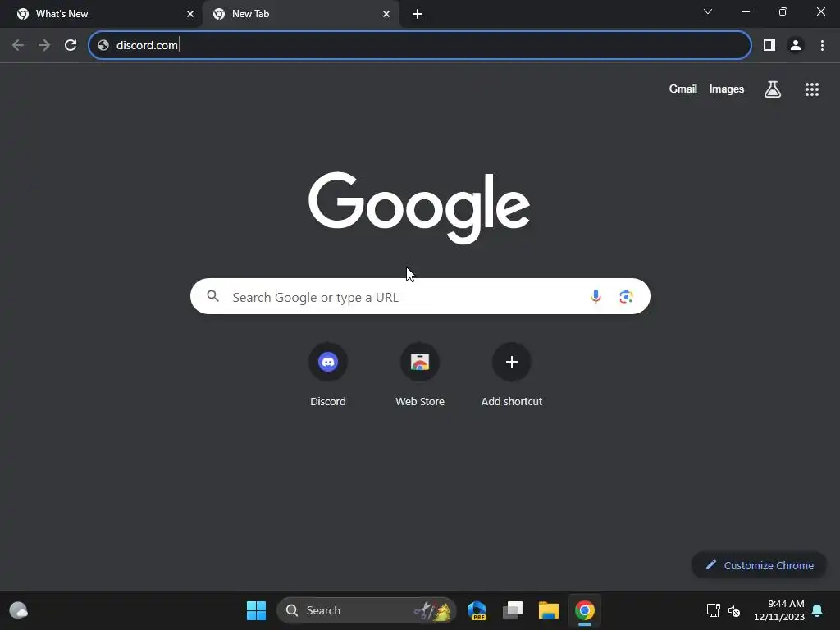This screenshot has height=630, width=840.
Task: Click the Google logo
Action: (x=419, y=208)
